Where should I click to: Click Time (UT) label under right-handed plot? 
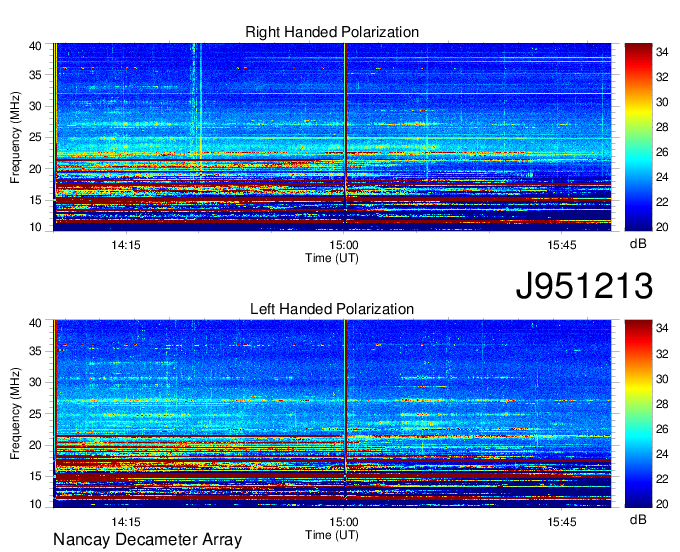tap(332, 258)
